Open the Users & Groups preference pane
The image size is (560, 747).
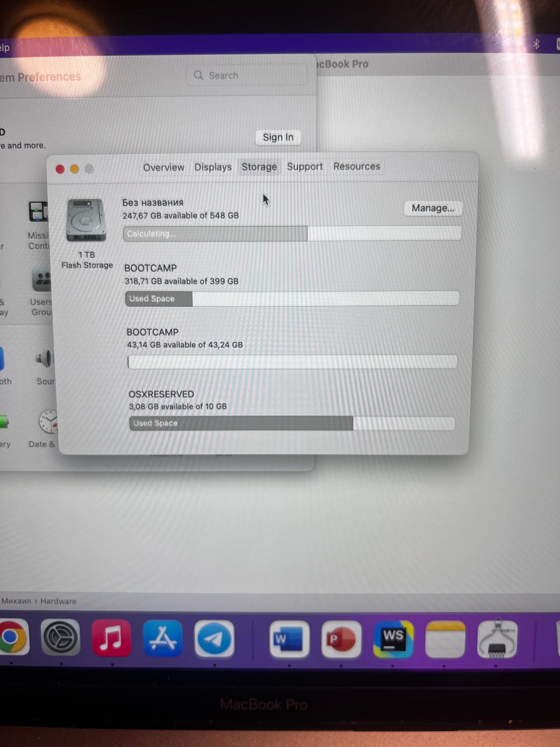coord(41,291)
